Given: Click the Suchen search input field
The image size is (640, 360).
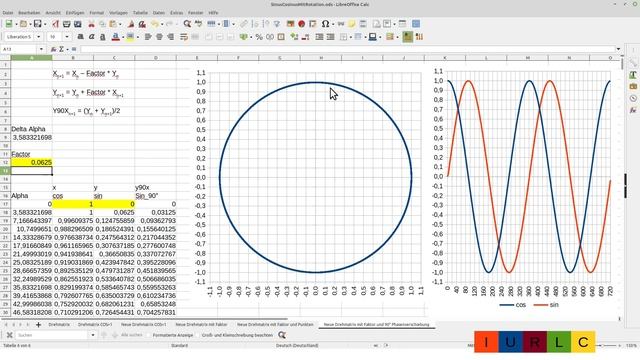Looking at the screenshot, I should (x=52, y=335).
